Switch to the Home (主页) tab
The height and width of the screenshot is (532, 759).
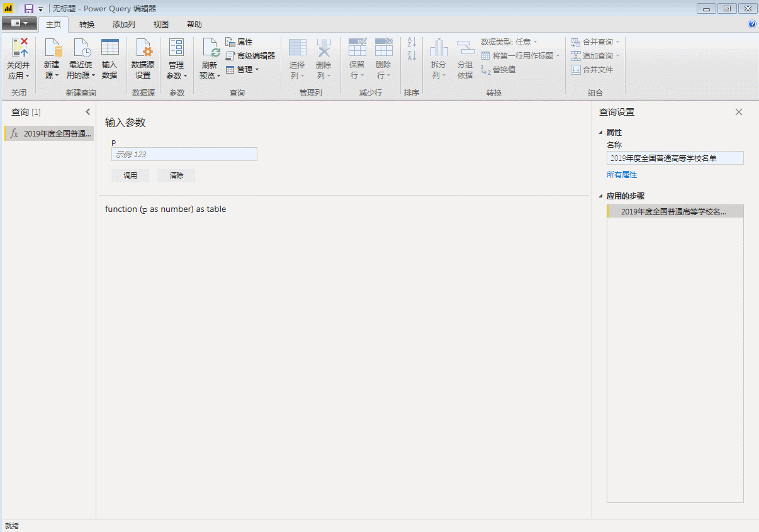(53, 25)
